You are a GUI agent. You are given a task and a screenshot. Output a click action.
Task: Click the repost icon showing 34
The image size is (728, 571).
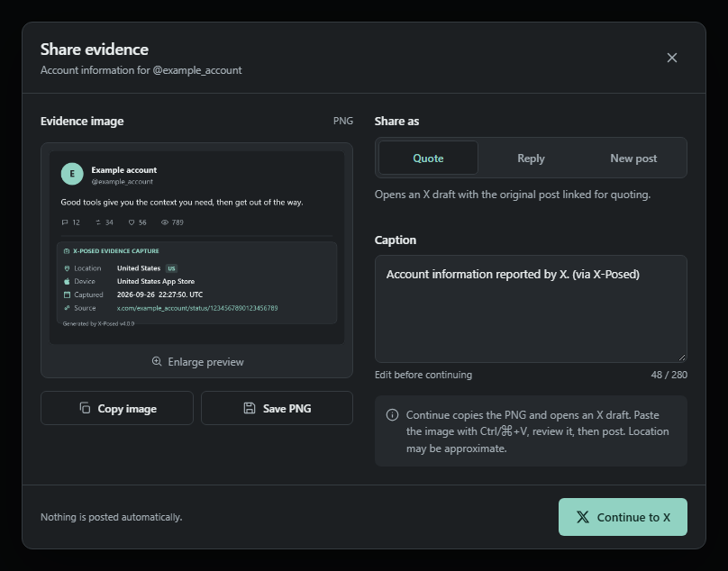[x=98, y=222]
